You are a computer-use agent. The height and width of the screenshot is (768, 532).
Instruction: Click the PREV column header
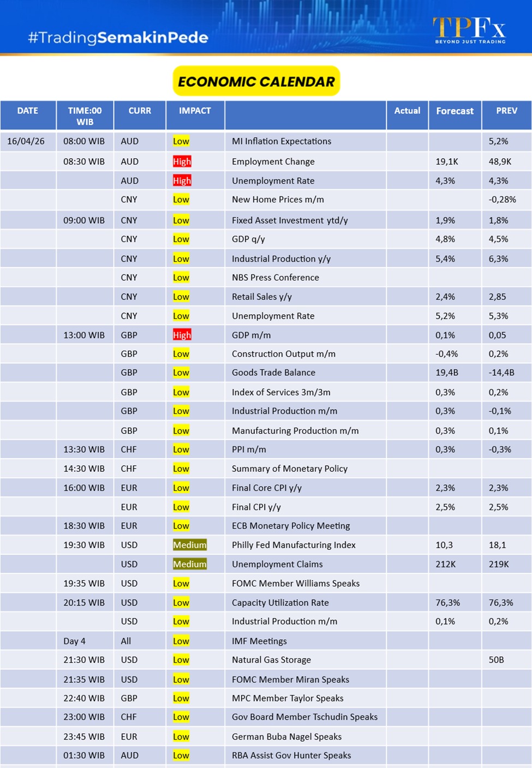(x=506, y=111)
